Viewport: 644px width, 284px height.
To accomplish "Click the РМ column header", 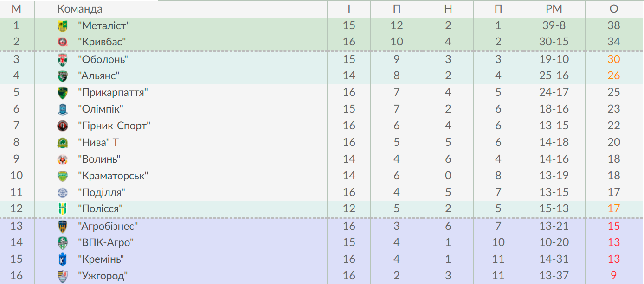I will pos(554,9).
